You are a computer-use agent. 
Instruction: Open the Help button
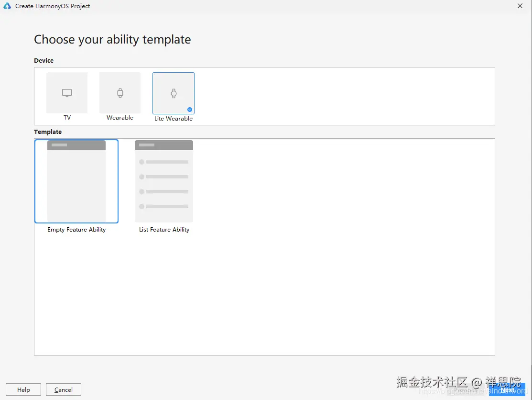tap(23, 389)
